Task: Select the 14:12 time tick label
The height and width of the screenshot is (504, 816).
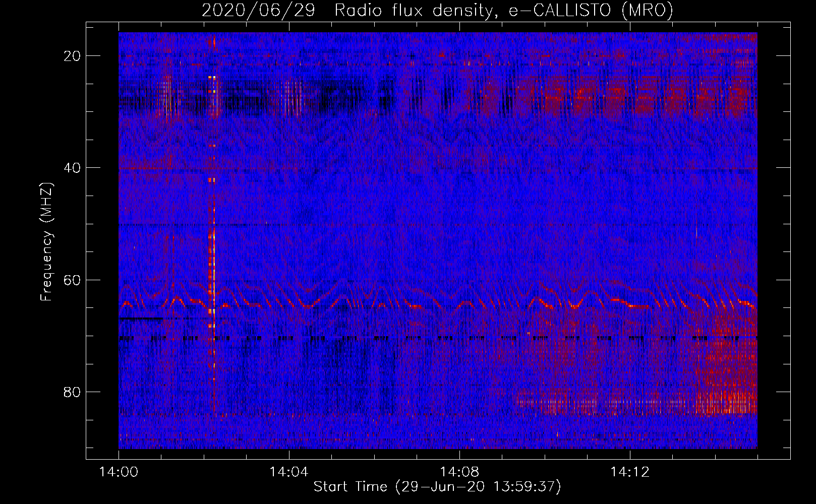Action: coord(629,472)
